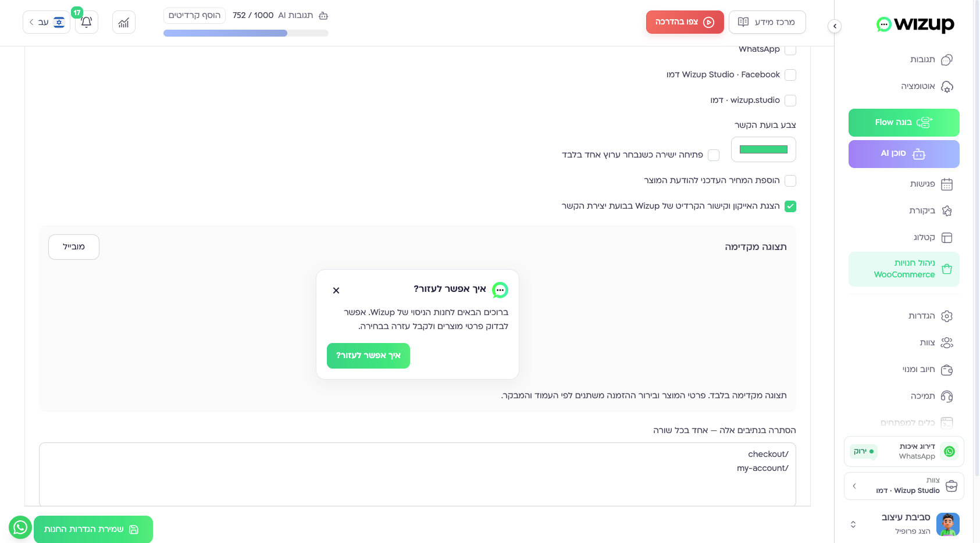Close the chat preview popup
Viewport: 980px width, 543px height.
[336, 290]
